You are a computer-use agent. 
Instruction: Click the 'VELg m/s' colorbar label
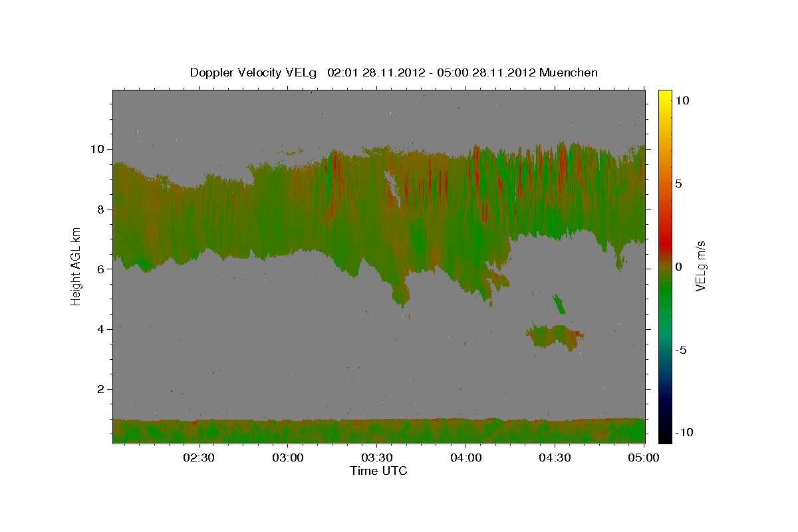[701, 267]
